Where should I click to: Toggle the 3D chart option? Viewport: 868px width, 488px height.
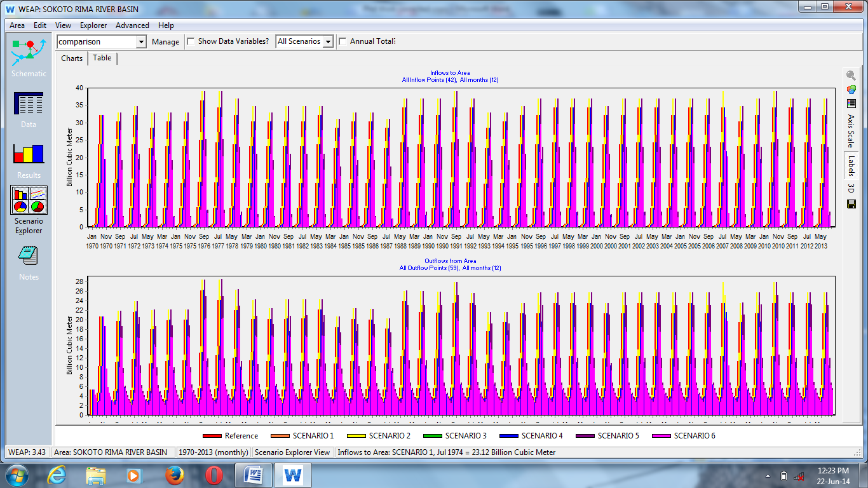[851, 189]
